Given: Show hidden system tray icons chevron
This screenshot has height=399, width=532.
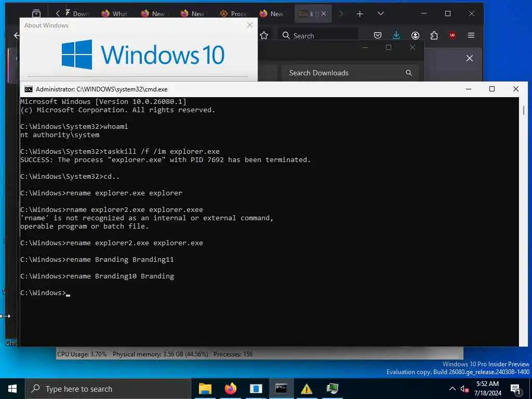Looking at the screenshot, I should tap(453, 389).
